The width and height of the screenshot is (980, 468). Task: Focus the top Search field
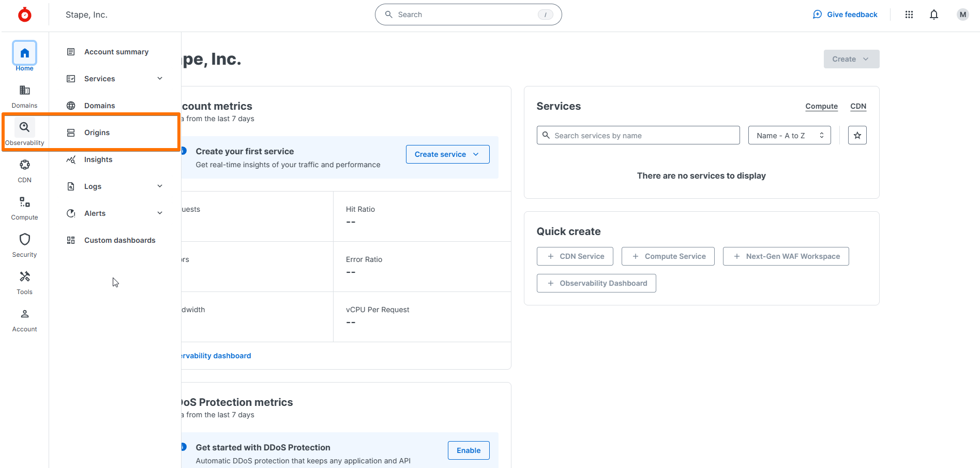[x=469, y=14]
